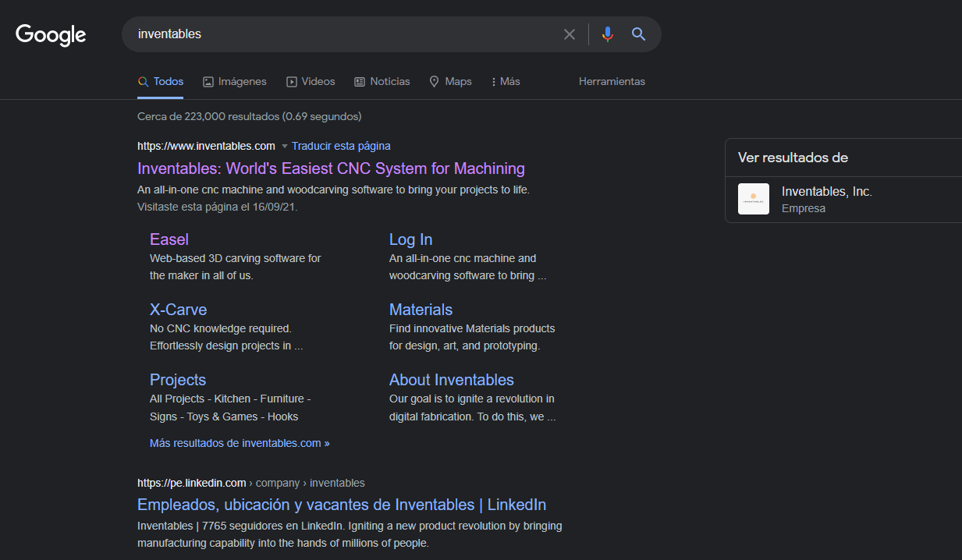962x560 pixels.
Task: Click 'Inventables, Inc.' company name in panel
Action: click(x=827, y=191)
